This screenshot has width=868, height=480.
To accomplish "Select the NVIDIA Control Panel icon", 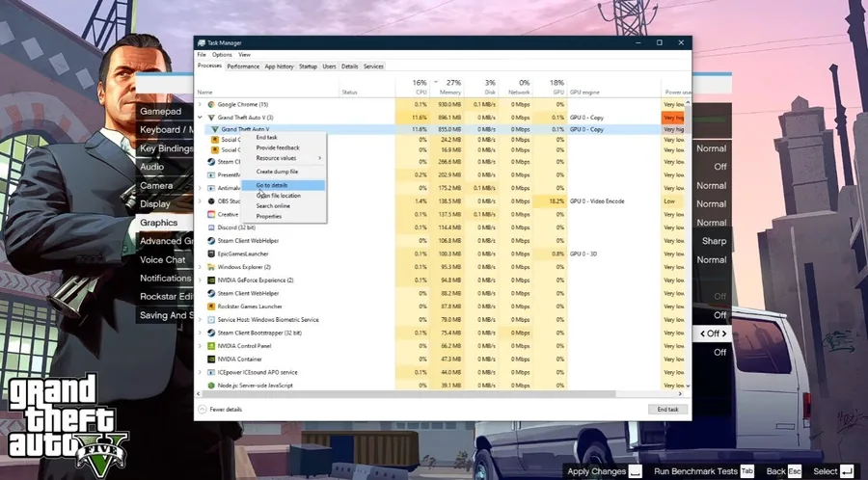I will pos(211,346).
